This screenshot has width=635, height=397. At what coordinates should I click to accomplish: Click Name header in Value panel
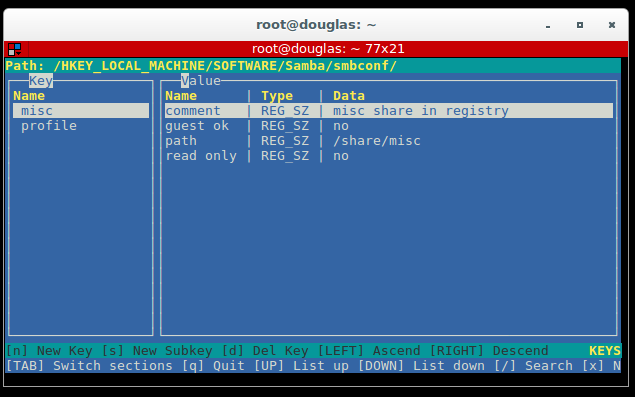point(181,96)
